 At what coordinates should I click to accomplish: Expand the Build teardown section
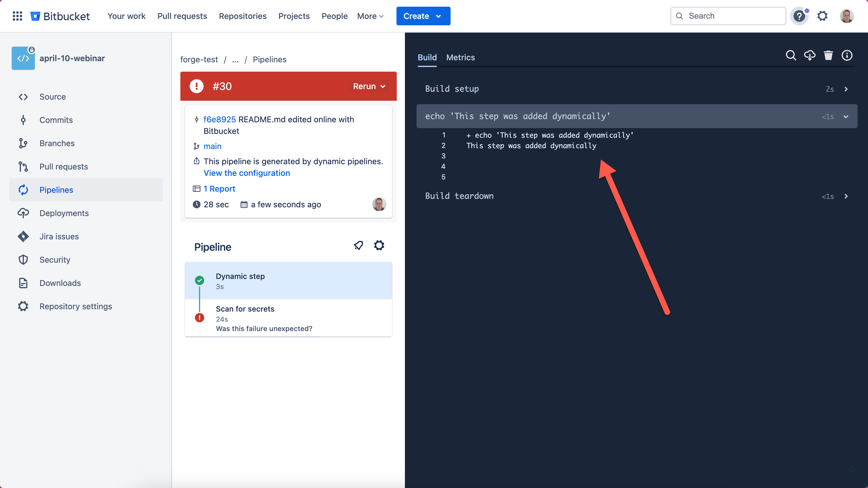(846, 196)
